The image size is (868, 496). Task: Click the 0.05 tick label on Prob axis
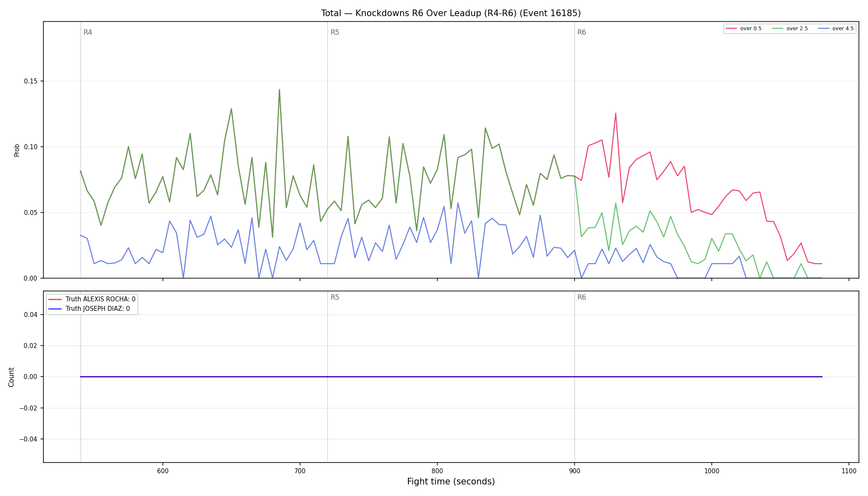coord(30,213)
